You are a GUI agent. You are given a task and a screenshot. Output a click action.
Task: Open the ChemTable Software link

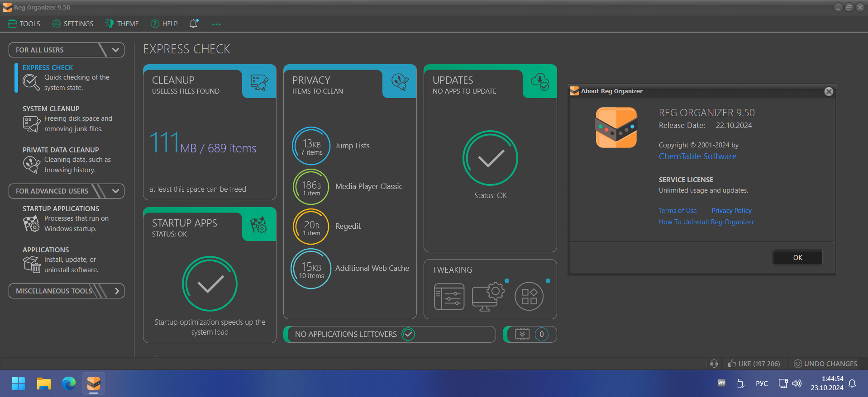(697, 156)
